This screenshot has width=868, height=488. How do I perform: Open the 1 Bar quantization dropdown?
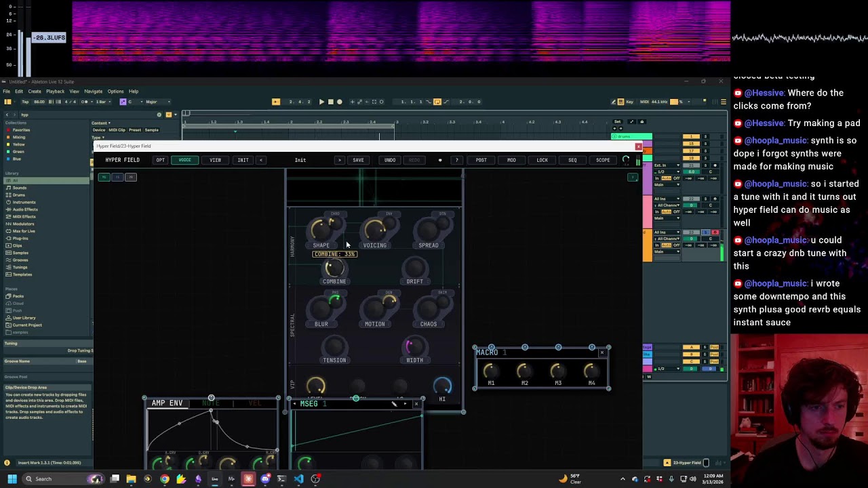click(102, 102)
